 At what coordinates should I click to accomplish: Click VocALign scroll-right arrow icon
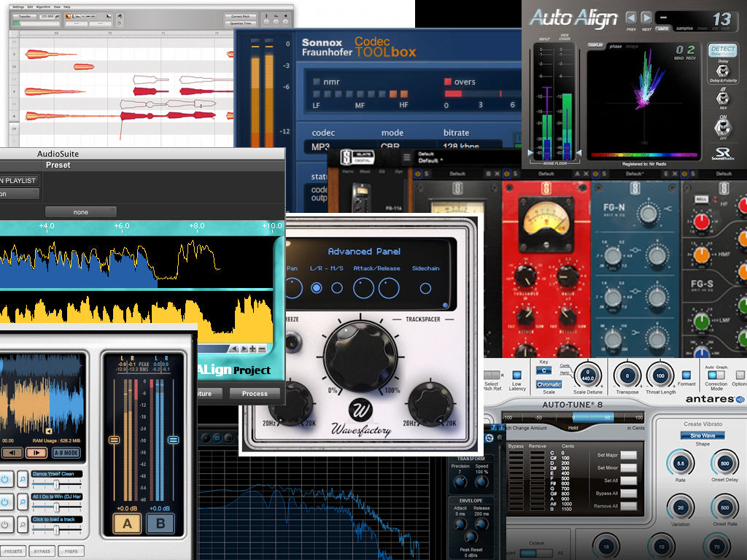pyautogui.click(x=244, y=349)
